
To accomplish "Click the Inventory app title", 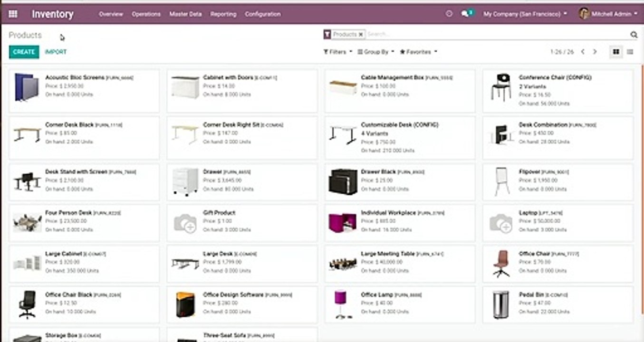I will [x=53, y=14].
